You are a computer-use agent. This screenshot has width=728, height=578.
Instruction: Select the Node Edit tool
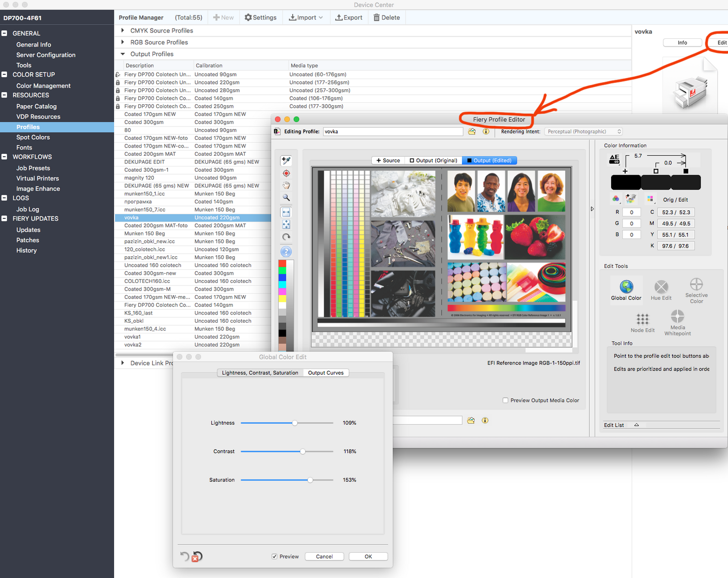tap(643, 323)
